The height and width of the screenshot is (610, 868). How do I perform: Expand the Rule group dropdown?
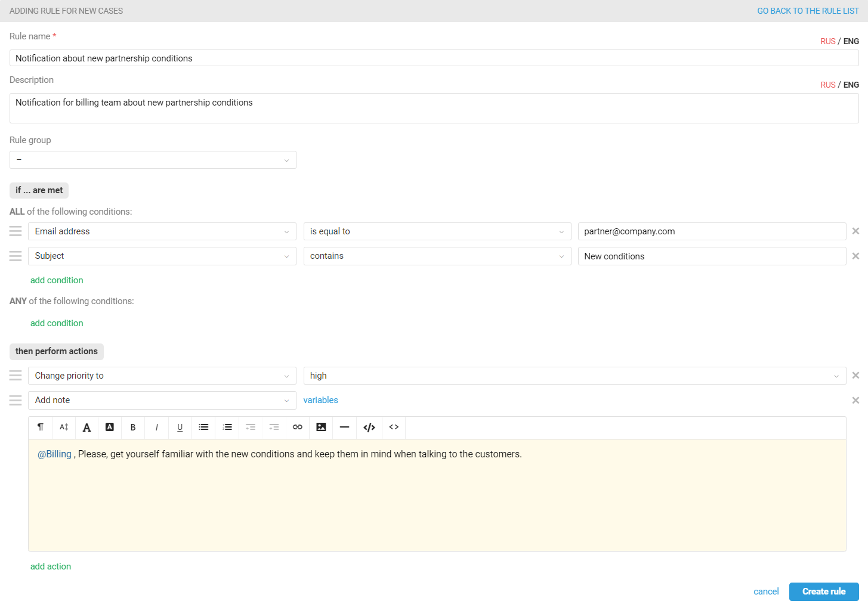(x=153, y=160)
